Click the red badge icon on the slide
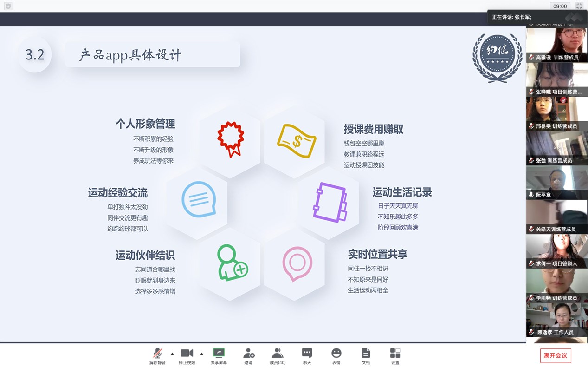The image size is (588, 368). pyautogui.click(x=231, y=139)
